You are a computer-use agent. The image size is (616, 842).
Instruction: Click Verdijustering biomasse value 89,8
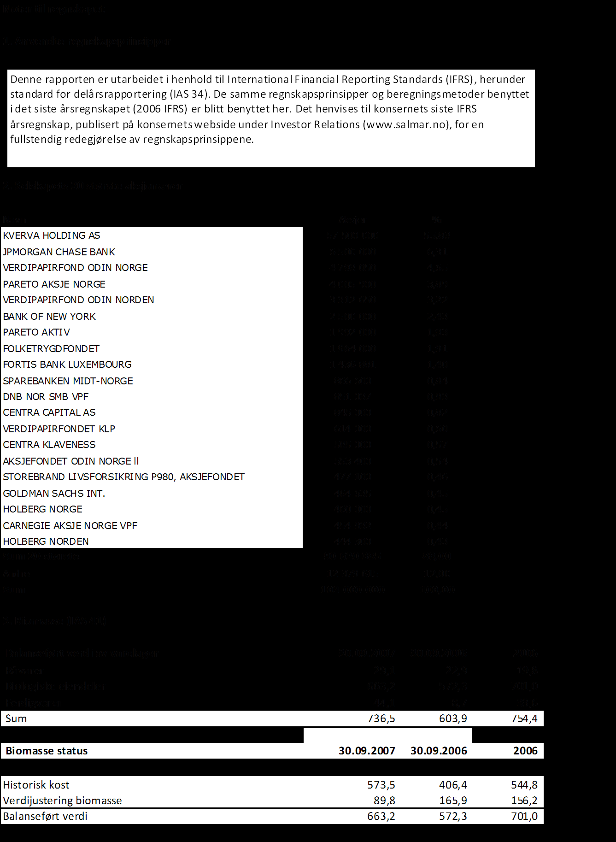(384, 801)
